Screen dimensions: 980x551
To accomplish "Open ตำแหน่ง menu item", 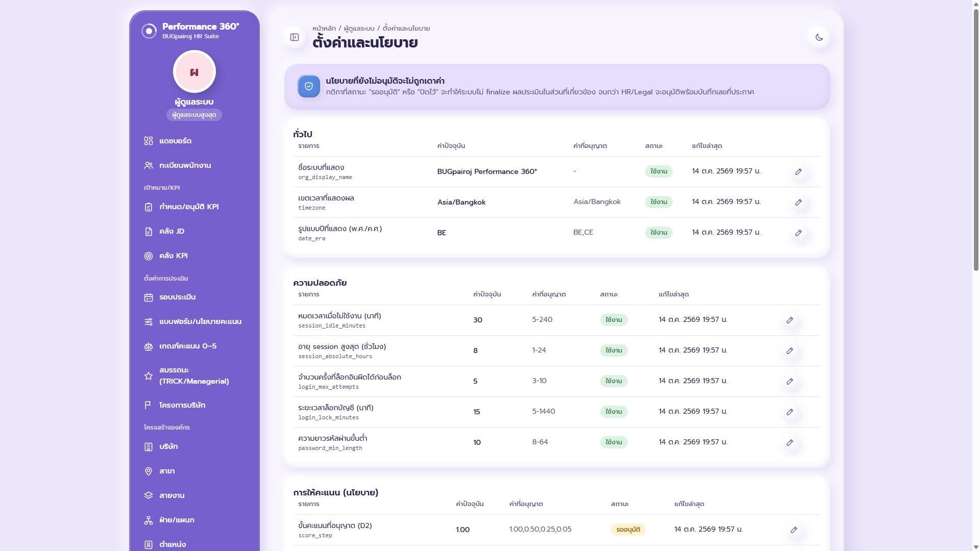I will tap(194, 544).
